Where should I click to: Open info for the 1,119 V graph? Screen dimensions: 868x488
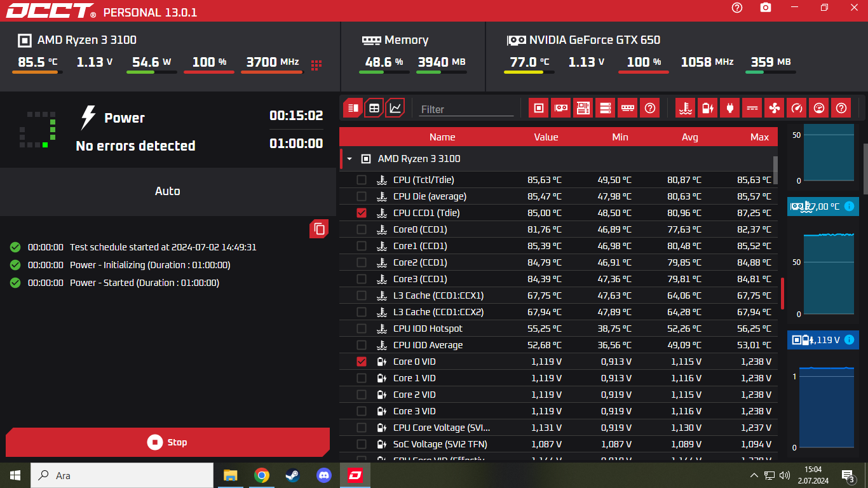click(849, 340)
